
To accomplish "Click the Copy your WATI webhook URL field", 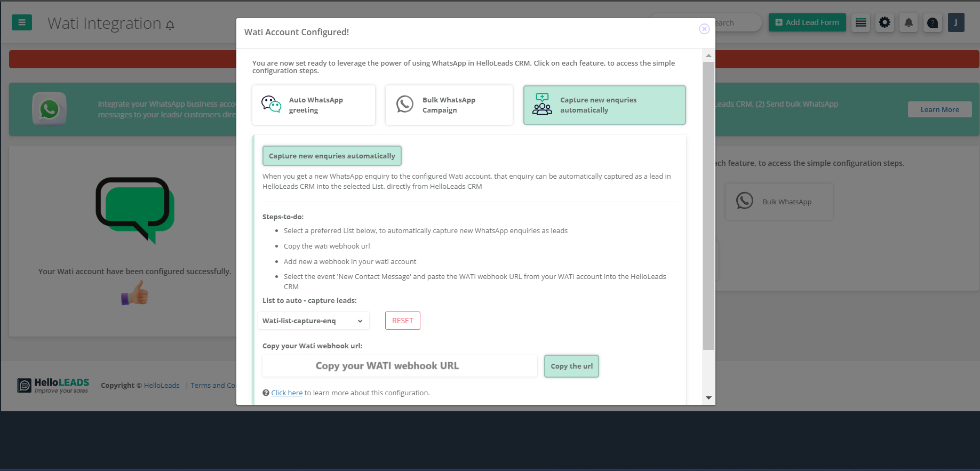I will coord(400,366).
